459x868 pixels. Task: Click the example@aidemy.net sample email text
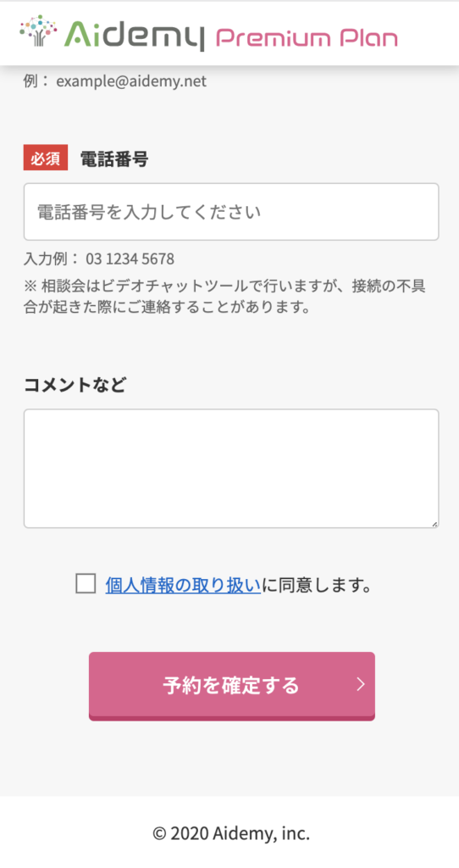pyautogui.click(x=131, y=81)
